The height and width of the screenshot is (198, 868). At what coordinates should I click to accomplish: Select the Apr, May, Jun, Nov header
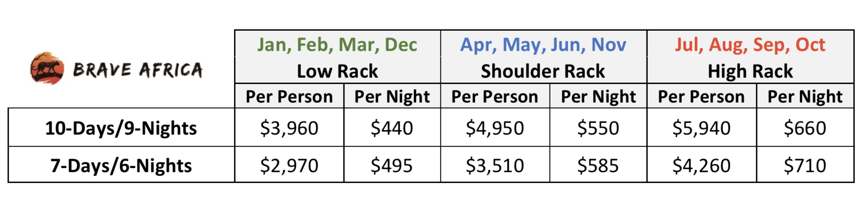543,45
